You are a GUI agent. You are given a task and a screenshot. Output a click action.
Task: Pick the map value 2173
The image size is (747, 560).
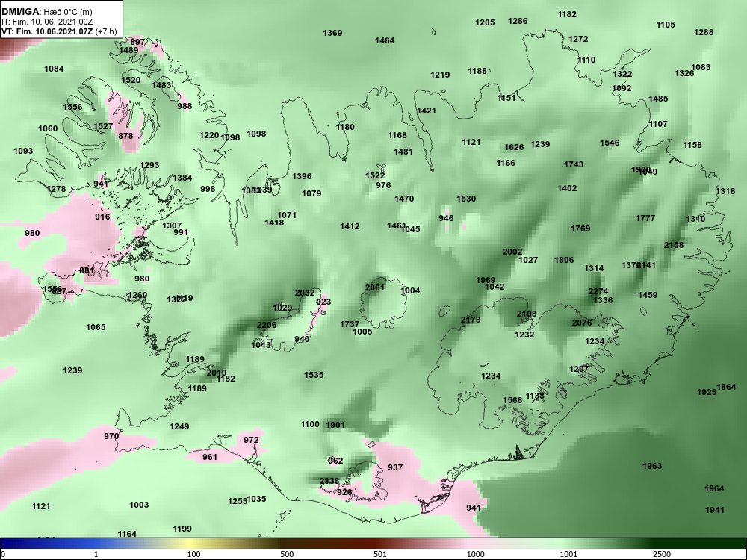pyautogui.click(x=471, y=320)
